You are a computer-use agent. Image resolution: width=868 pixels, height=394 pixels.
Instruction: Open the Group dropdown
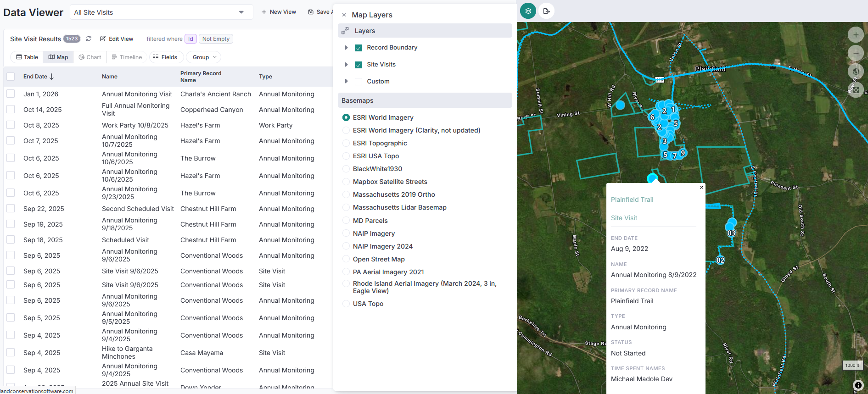coord(204,57)
